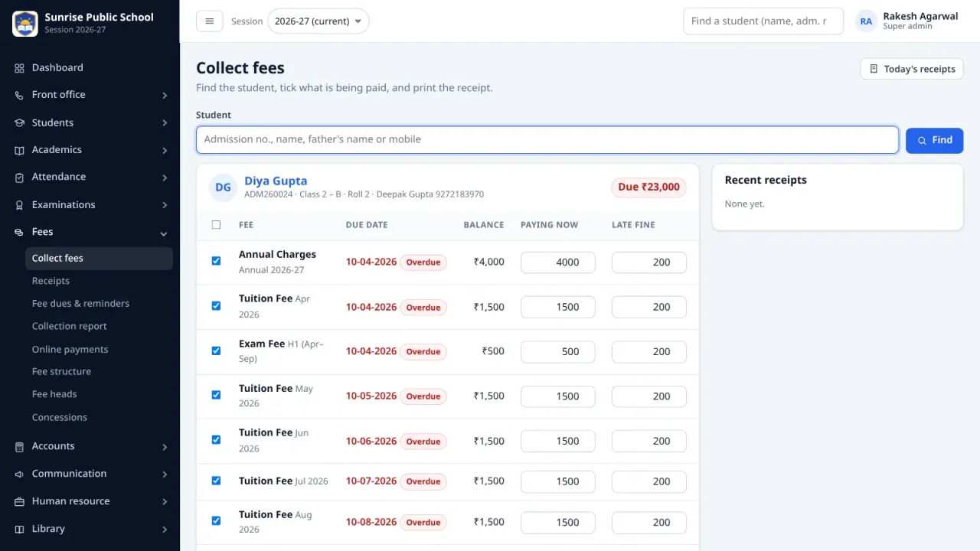Screen dimensions: 980x551
Task: Click the Paying Now field for Tuition Fee Jul 2026
Action: 558,482
